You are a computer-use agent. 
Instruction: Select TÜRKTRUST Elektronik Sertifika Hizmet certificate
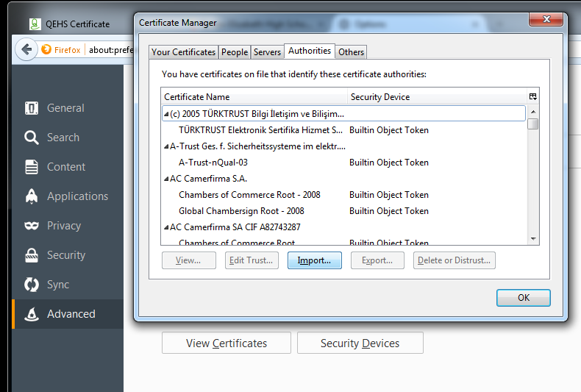point(343,130)
